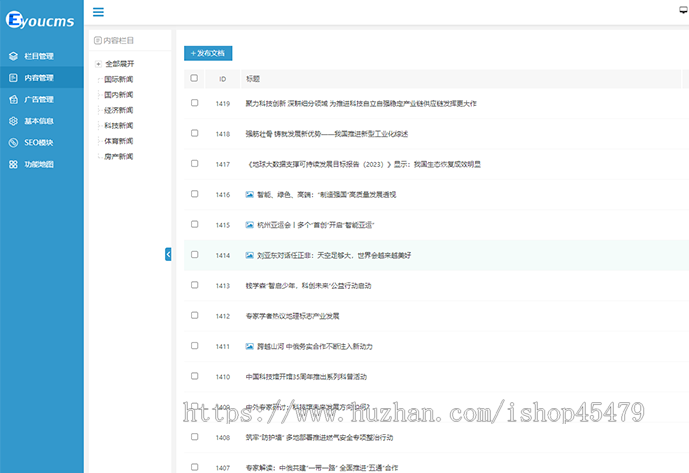
Task: Check the box for row 1408
Action: click(x=195, y=437)
